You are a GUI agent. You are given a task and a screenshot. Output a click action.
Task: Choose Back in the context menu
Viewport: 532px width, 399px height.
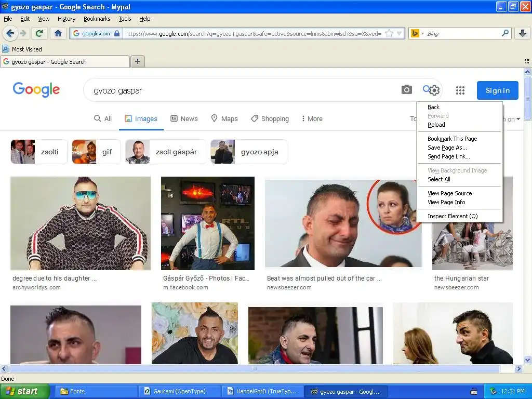point(459,107)
